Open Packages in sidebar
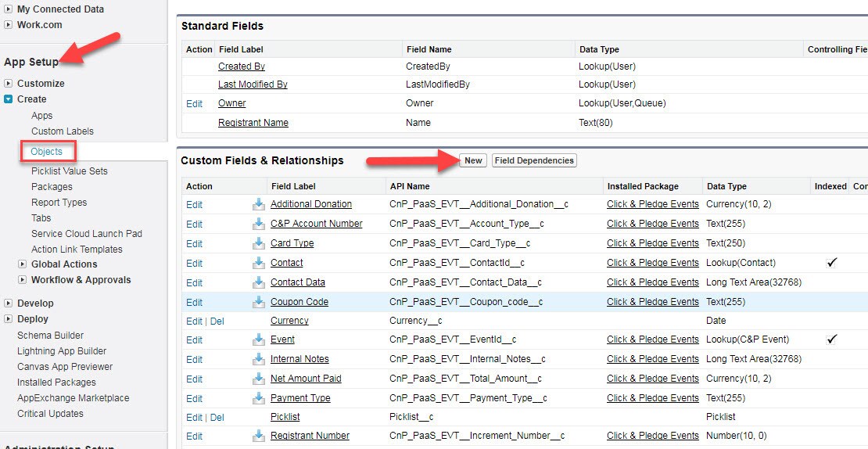 point(52,187)
